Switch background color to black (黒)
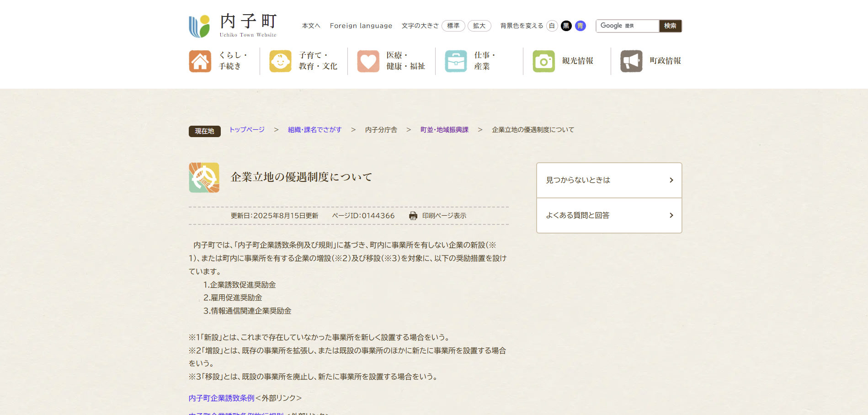The width and height of the screenshot is (868, 415). [x=566, y=26]
